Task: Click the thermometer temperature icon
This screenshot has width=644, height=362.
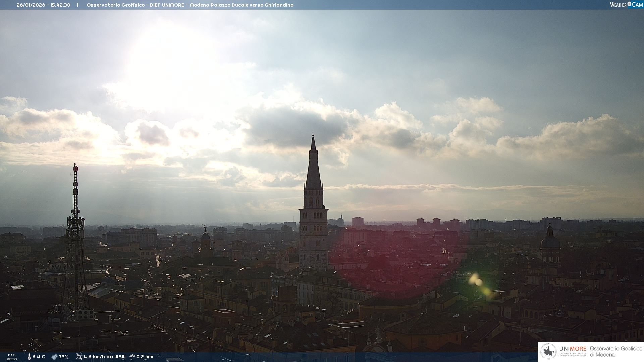Action: coord(29,357)
